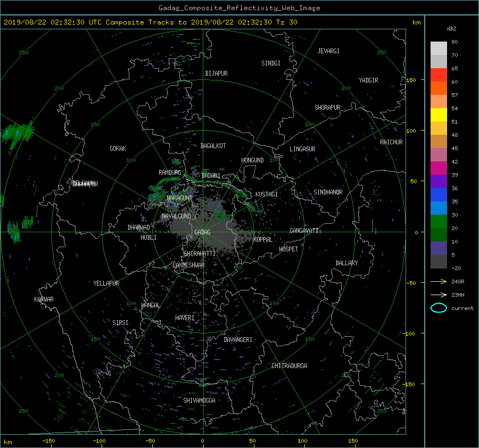Click the SHIVAMOGGA city label
Image resolution: width=479 pixels, height=448 pixels.
[199, 401]
